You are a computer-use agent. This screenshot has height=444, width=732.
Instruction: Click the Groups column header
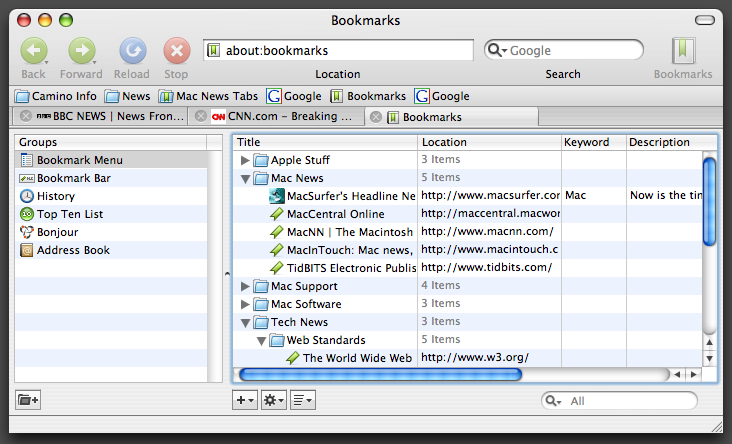(111, 142)
